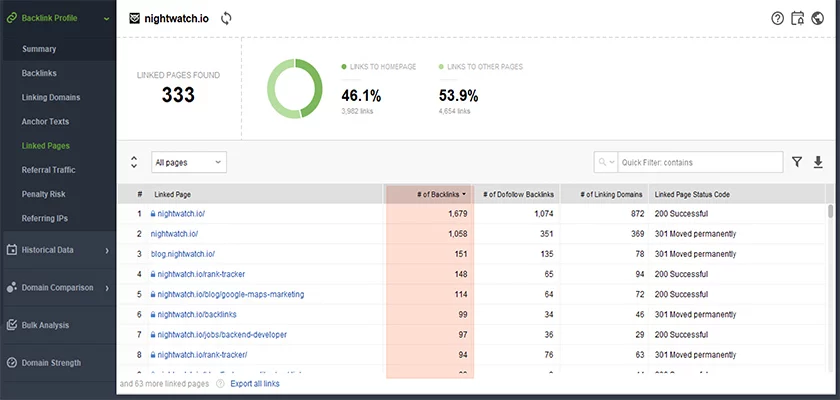The width and height of the screenshot is (840, 400).
Task: Open the jobs/backend-developer link
Action: pos(222,335)
